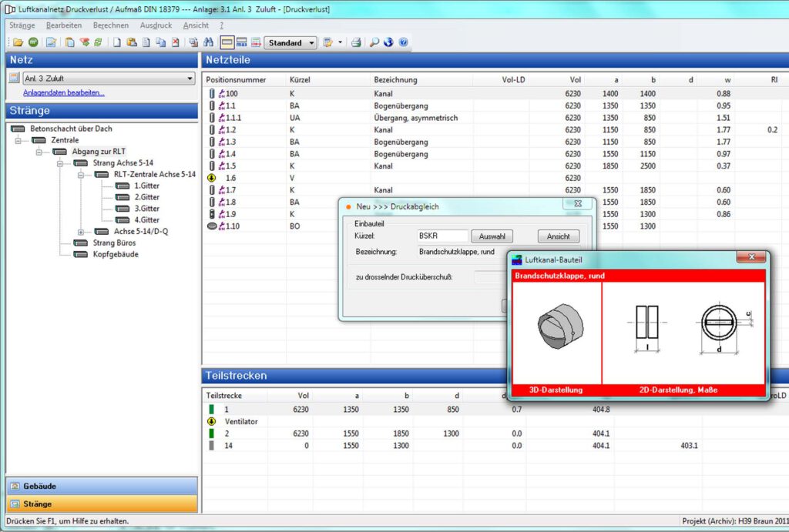
Task: Click the Bezeichnung column header in Netzteile
Action: pyautogui.click(x=395, y=80)
